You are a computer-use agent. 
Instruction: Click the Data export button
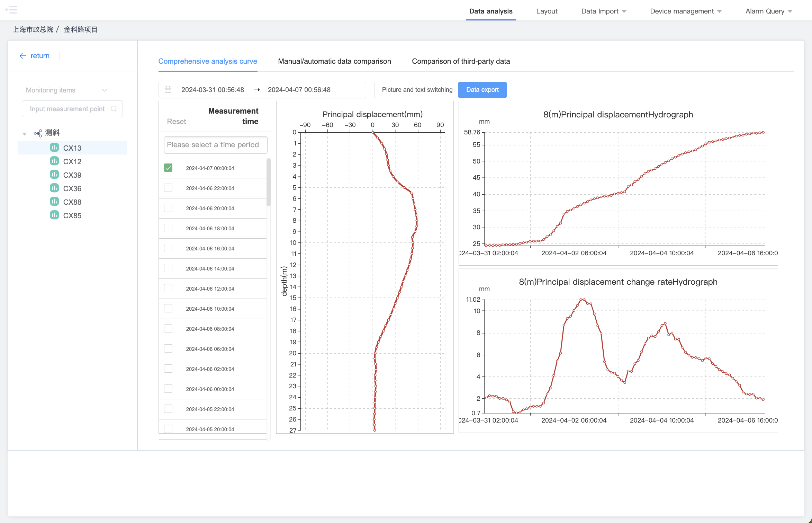482,90
